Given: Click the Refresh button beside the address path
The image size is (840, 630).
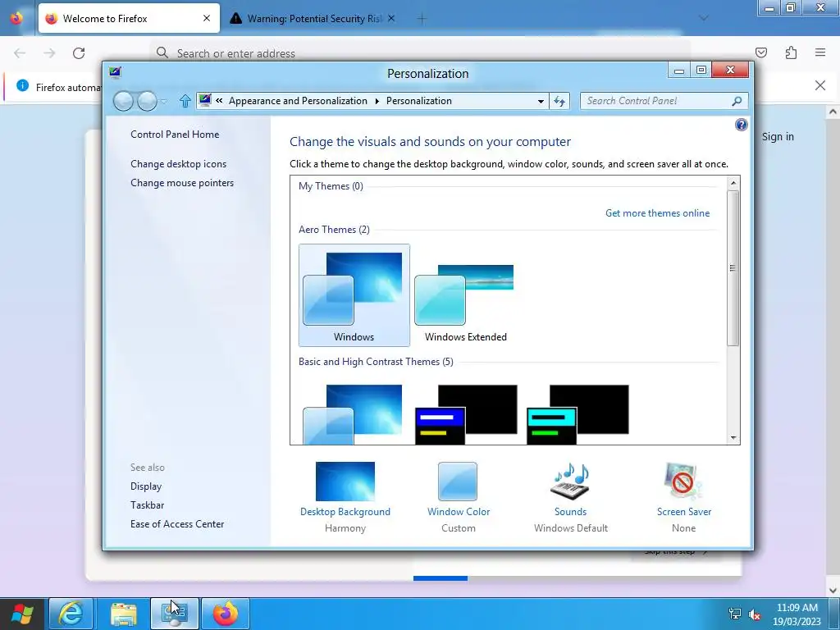Looking at the screenshot, I should 559,101.
